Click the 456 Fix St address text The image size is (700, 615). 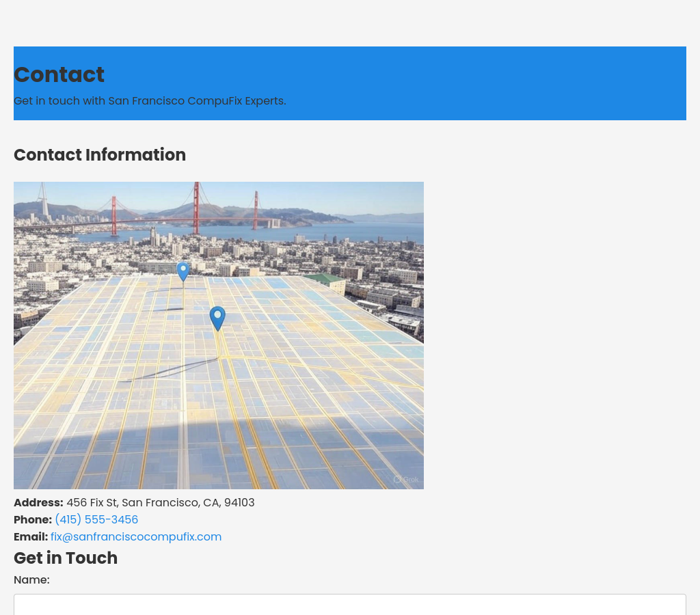tap(160, 503)
